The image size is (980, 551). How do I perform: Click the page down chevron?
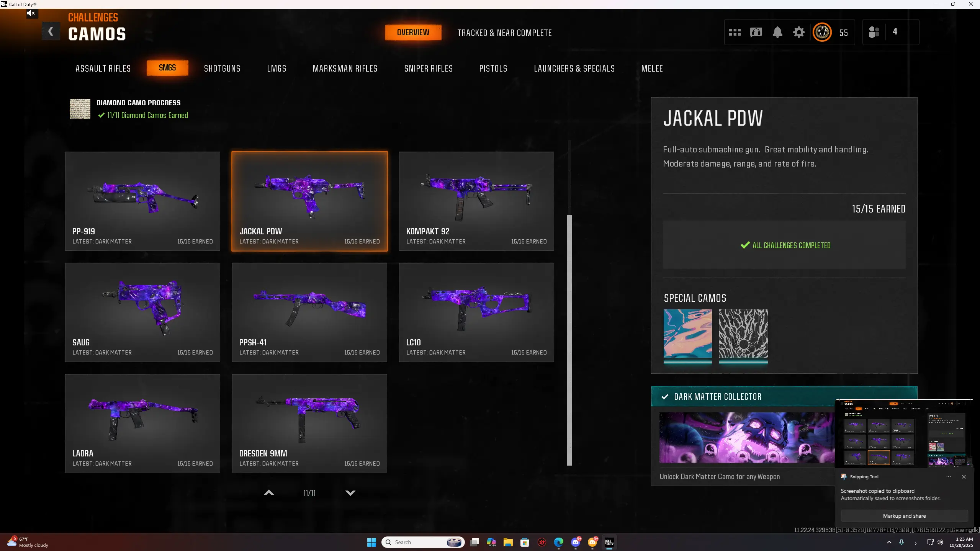tap(350, 493)
